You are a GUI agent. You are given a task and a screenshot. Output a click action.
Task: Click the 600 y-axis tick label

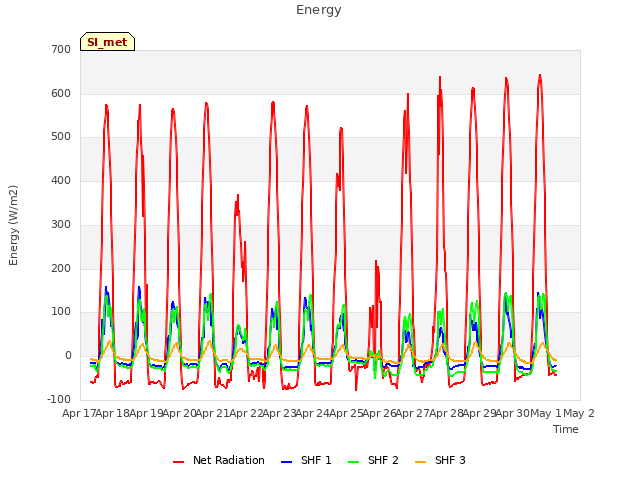(x=61, y=93)
